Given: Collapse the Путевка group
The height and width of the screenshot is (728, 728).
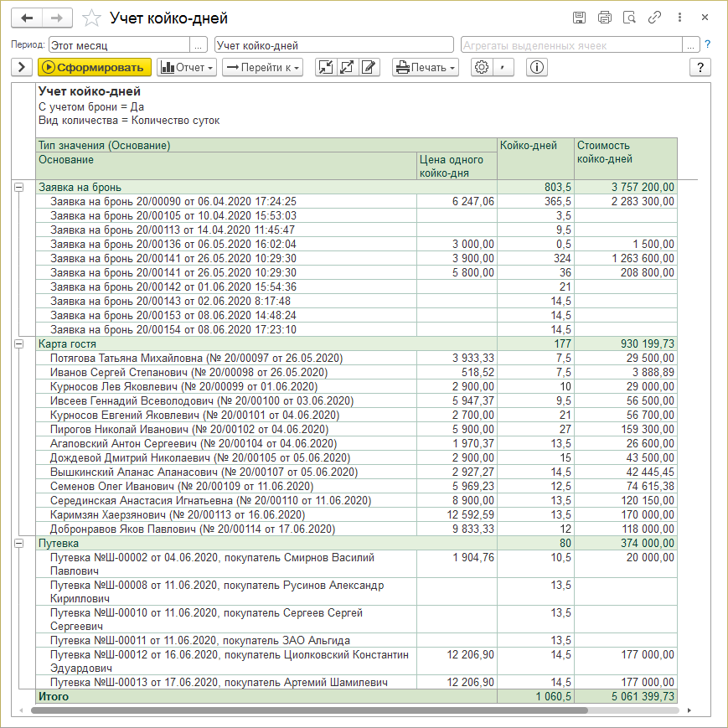Looking at the screenshot, I should 18,543.
